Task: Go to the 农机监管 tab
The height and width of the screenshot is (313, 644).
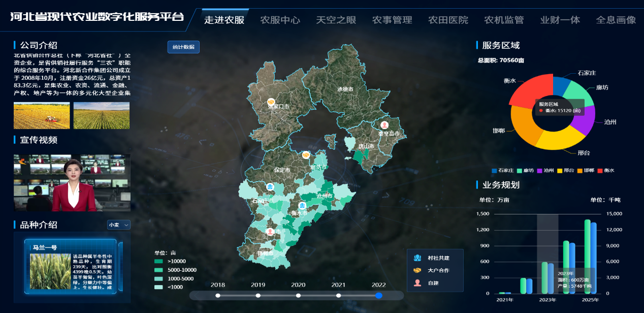Action: point(503,20)
